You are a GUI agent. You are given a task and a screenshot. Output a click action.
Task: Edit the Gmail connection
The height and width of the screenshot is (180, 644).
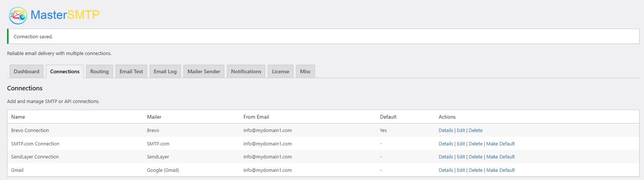coord(461,170)
